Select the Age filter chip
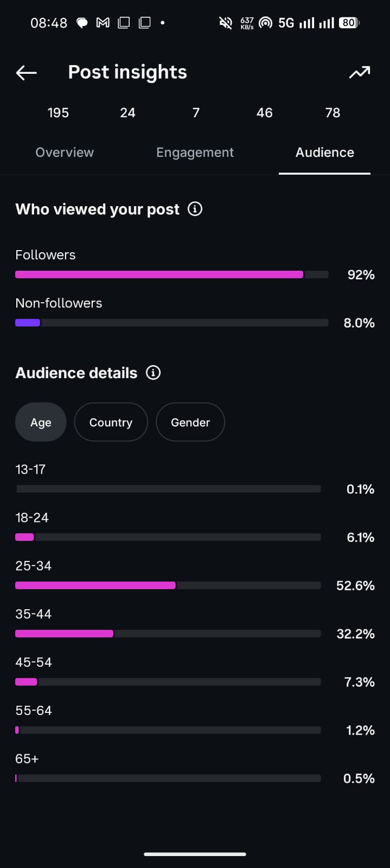This screenshot has height=868, width=390. tap(41, 422)
